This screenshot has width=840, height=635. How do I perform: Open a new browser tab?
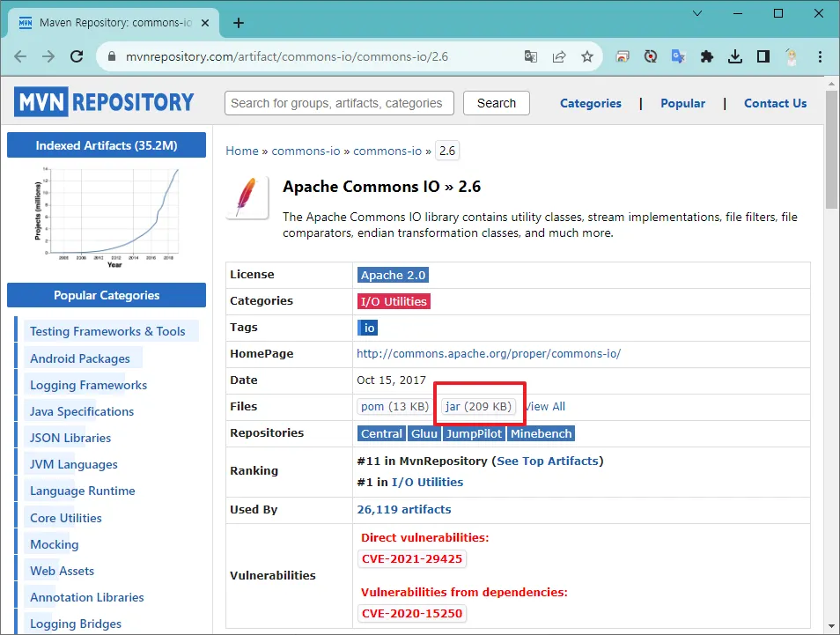coord(239,23)
